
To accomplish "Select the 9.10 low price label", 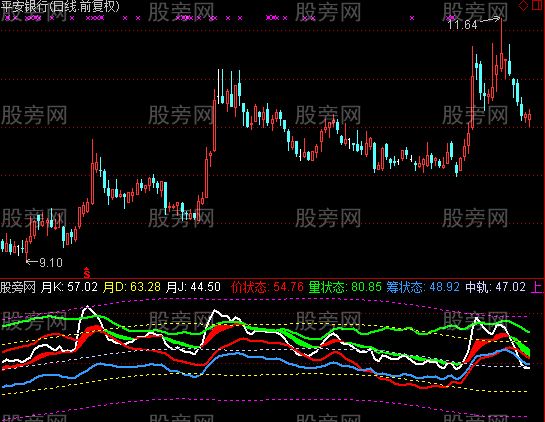I will pos(51,262).
